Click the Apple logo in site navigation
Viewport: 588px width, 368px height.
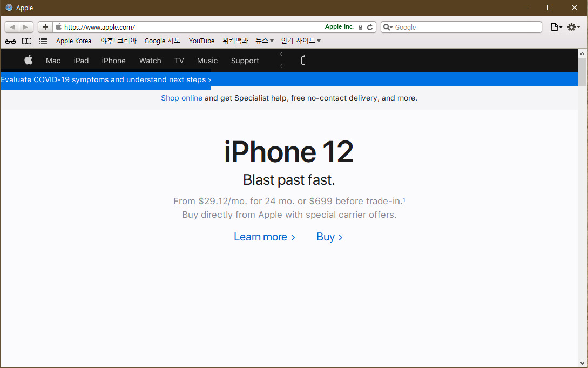coord(29,60)
